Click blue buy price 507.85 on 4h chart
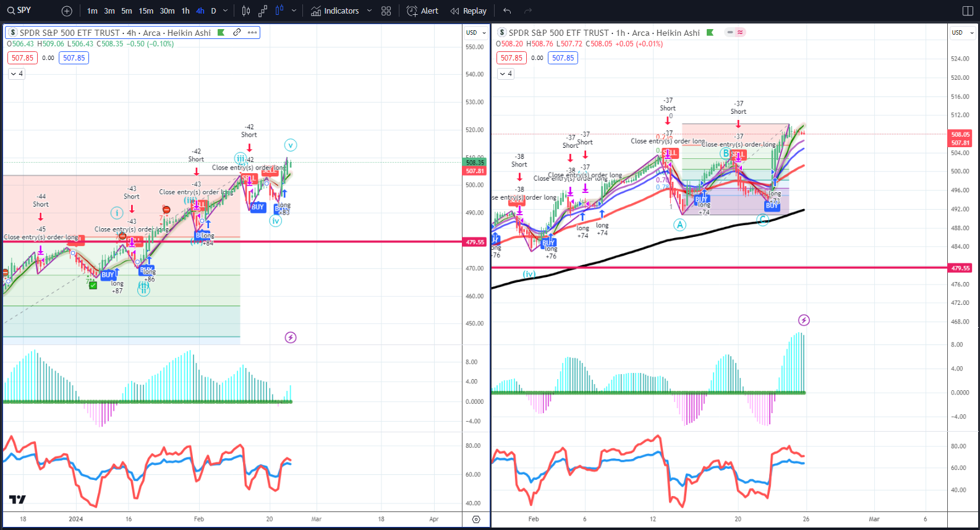Screen dimensions: 980x530 pos(74,58)
